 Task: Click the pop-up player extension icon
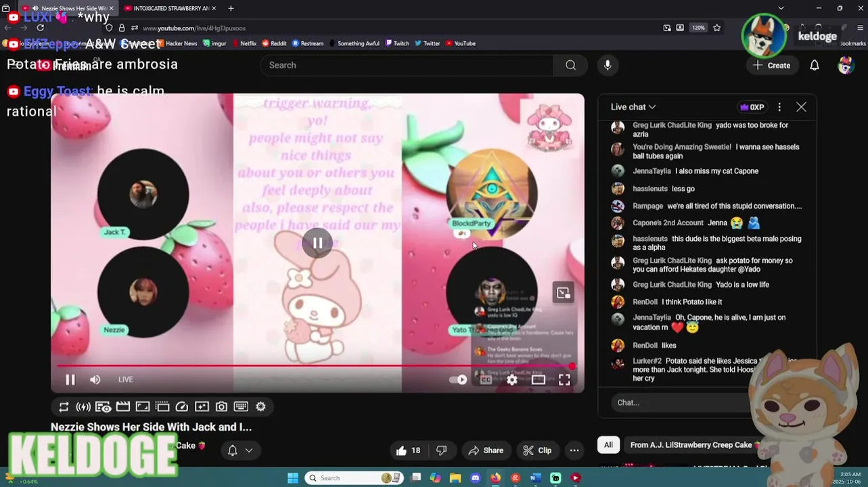162,407
